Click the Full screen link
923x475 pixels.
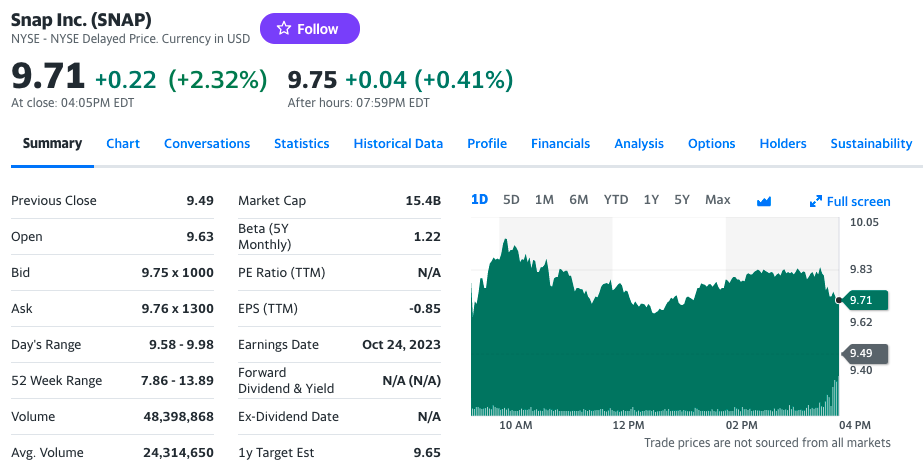click(850, 201)
